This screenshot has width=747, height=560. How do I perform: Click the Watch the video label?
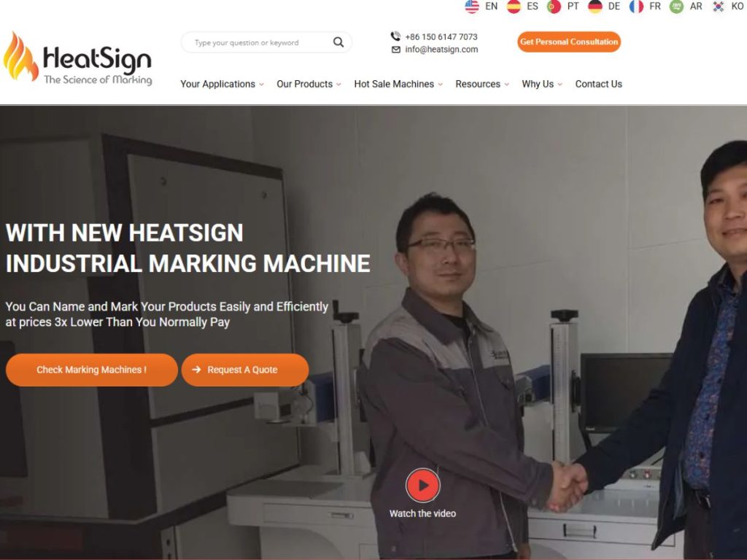click(x=422, y=513)
